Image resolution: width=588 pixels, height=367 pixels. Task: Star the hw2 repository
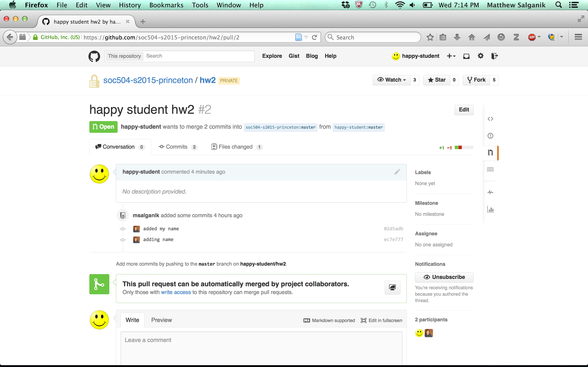coord(437,80)
